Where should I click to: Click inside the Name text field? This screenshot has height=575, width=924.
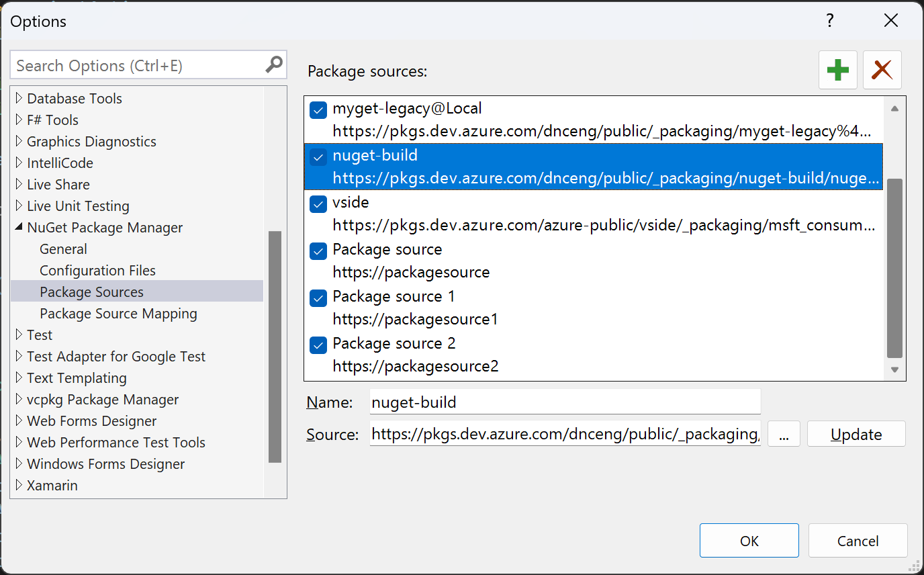(x=564, y=401)
